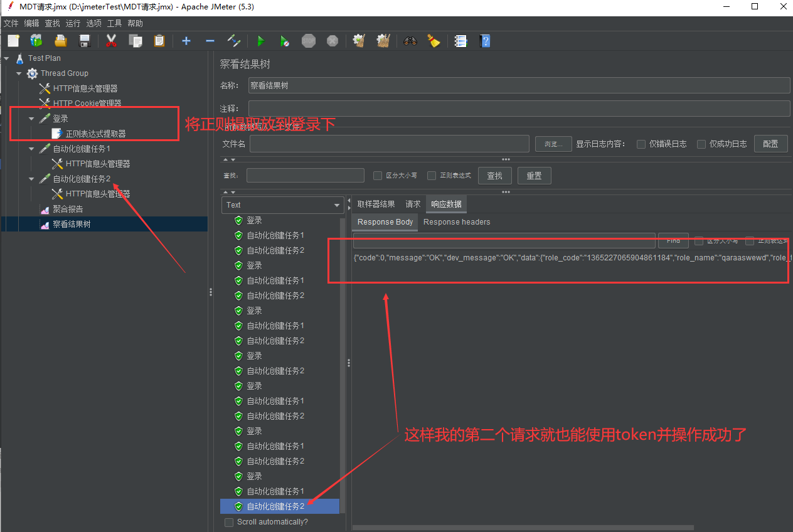Collapse the Thread Group node
Screen dimensions: 793x532
19,73
